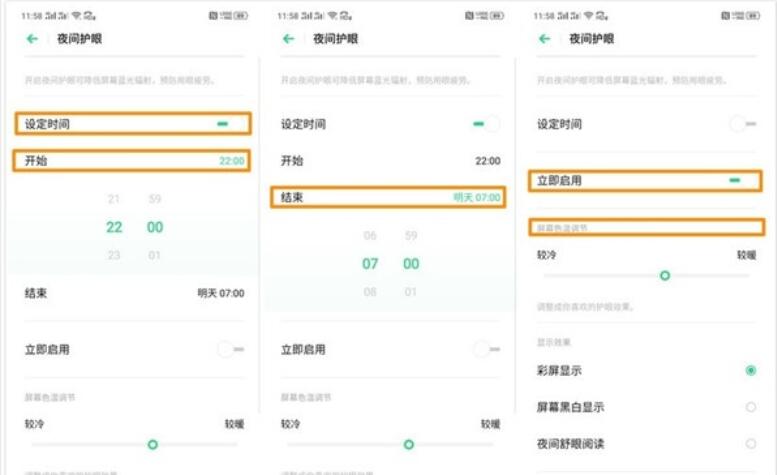Select the highlighted minute 00 in end picker
The image size is (777, 475).
411,264
